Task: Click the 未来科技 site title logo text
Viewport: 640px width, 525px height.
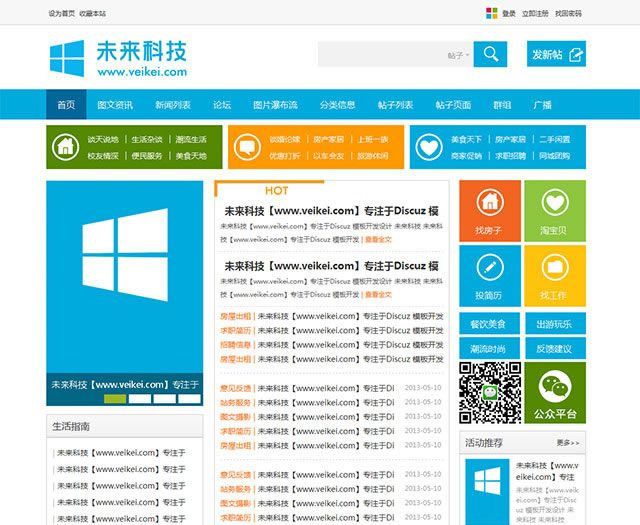Action: [x=142, y=51]
